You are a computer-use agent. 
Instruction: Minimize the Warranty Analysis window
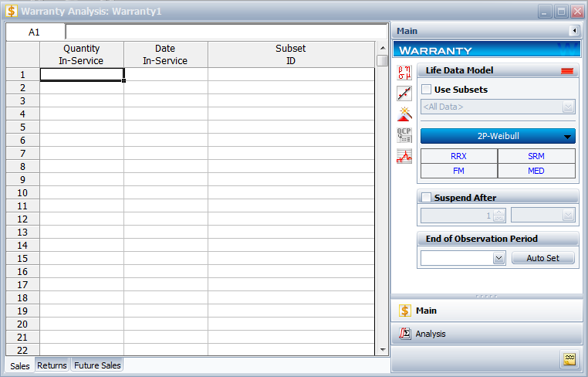[545, 12]
